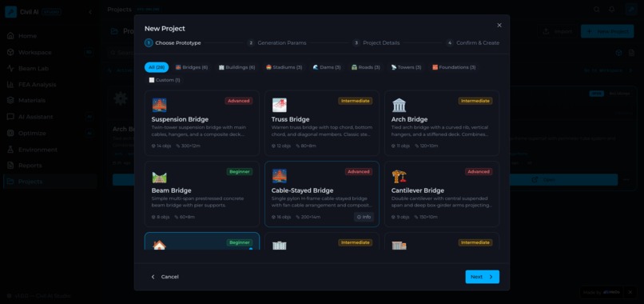Image resolution: width=644 pixels, height=304 pixels.
Task: Go to step 2 Generation Params
Action: coord(276,42)
